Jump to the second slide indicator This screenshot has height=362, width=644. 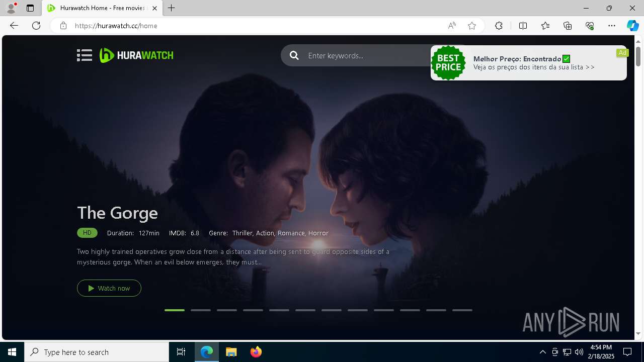point(201,310)
